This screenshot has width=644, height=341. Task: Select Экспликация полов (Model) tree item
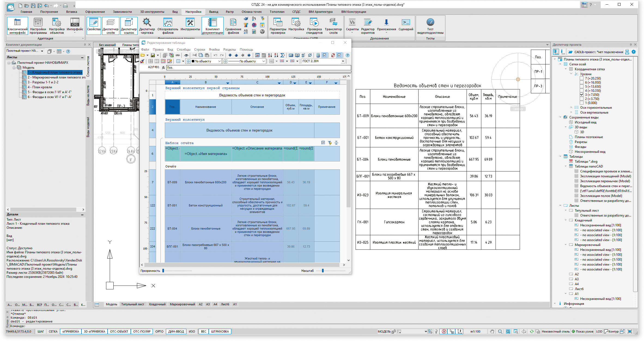pos(601,196)
